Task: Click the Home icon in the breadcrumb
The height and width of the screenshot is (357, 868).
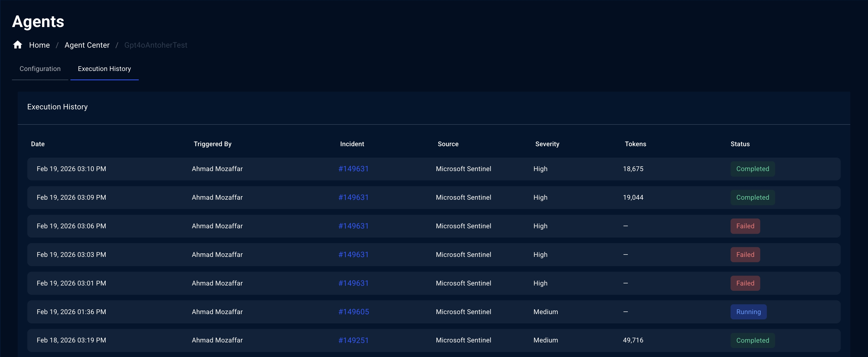Action: click(x=17, y=45)
